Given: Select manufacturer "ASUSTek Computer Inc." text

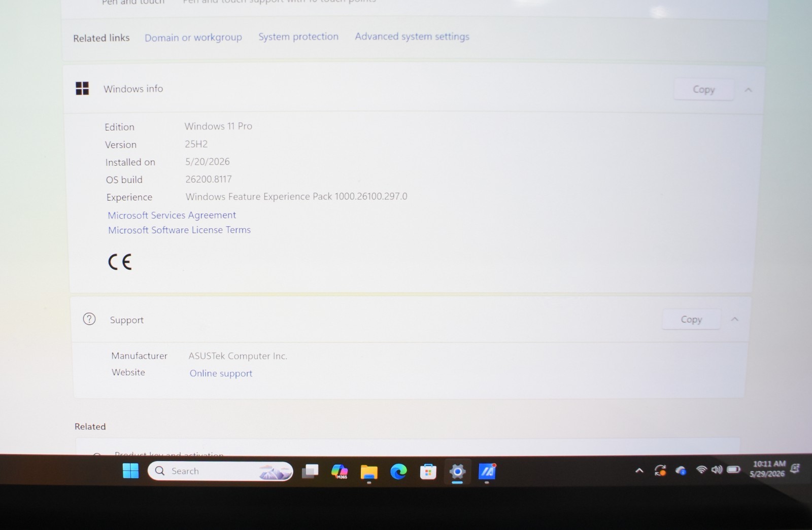Looking at the screenshot, I should click(238, 356).
